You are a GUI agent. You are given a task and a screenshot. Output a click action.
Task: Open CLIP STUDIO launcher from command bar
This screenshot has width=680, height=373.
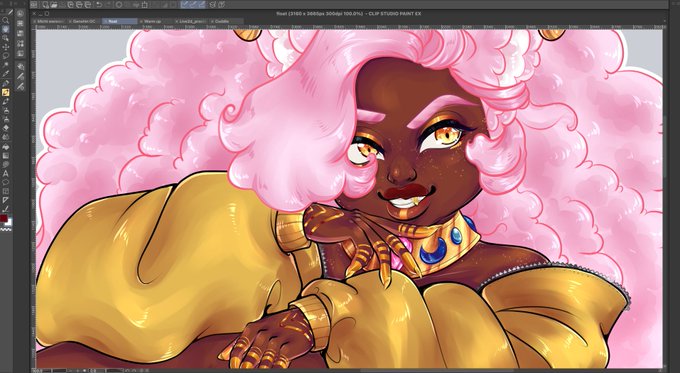[34, 5]
